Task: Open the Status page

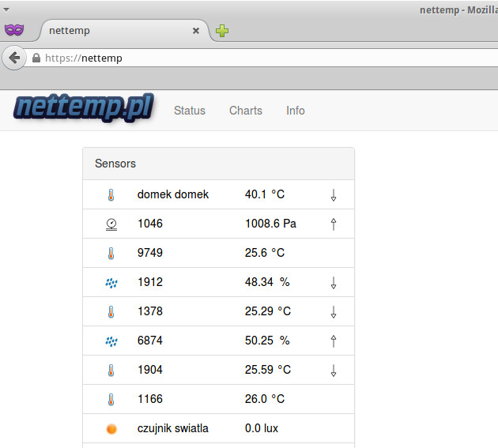Action: 190,111
